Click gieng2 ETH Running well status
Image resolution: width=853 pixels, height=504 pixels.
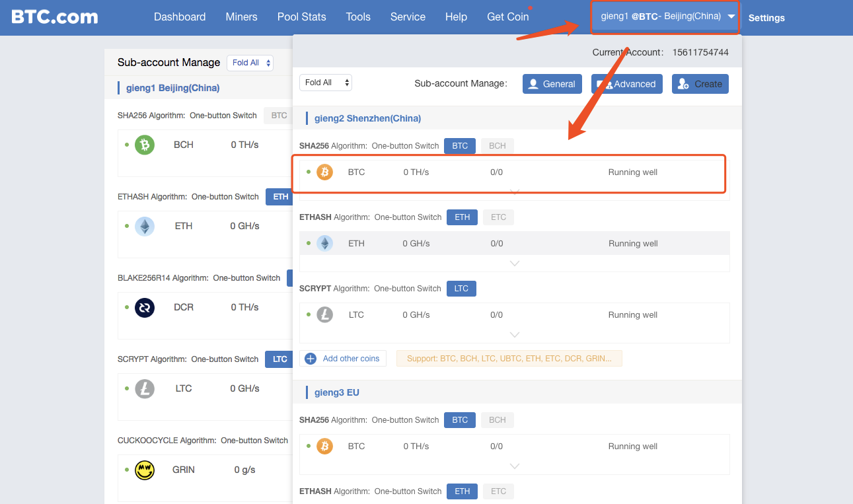pos(633,244)
